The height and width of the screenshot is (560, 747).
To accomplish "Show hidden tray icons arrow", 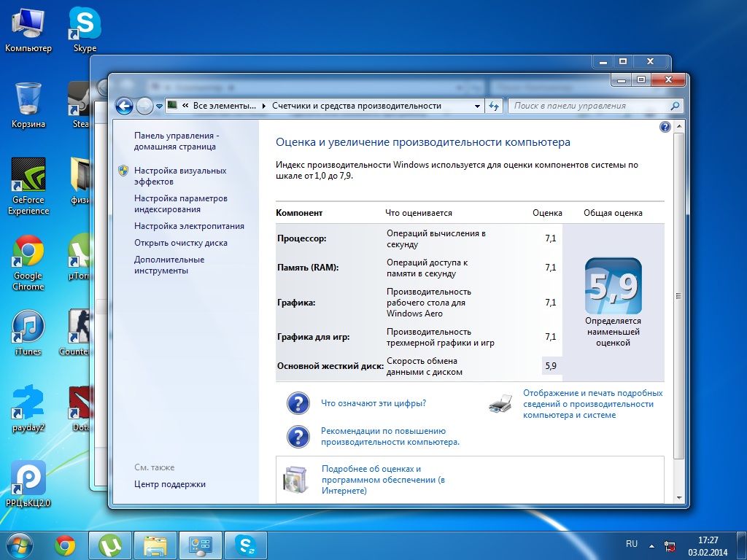I will pyautogui.click(x=651, y=545).
